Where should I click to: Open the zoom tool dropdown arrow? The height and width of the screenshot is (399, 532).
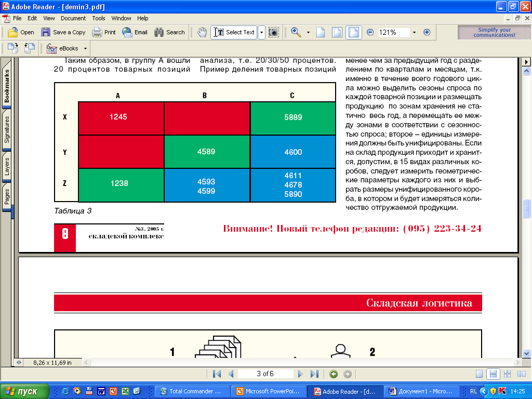tap(308, 33)
